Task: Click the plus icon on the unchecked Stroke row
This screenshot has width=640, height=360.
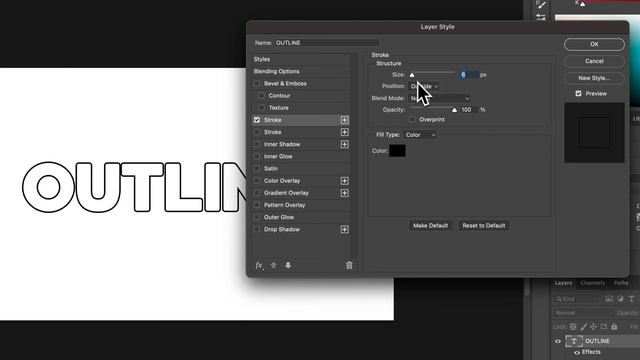Action: [x=344, y=132]
